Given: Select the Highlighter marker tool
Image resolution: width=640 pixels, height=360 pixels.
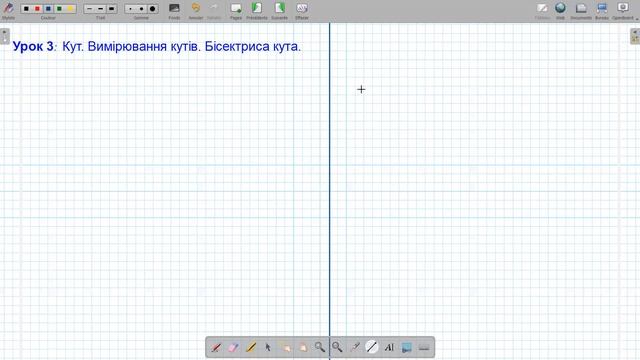Looking at the screenshot, I should (x=251, y=347).
